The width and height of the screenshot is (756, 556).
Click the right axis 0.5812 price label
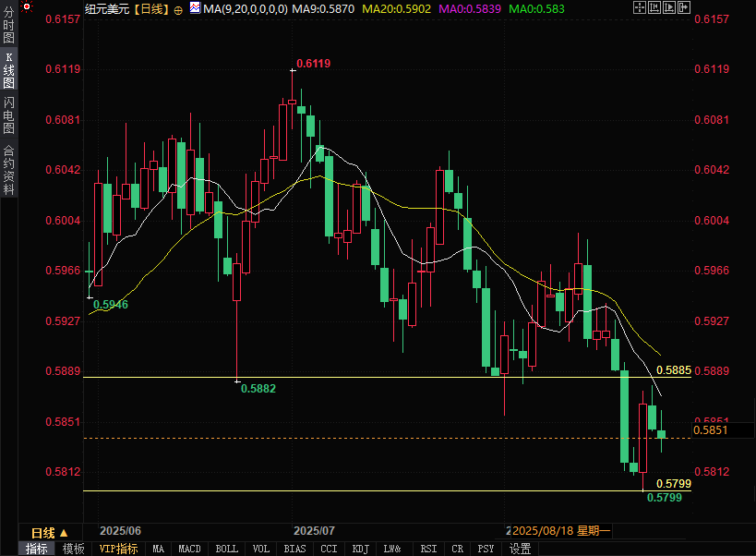tap(712, 472)
